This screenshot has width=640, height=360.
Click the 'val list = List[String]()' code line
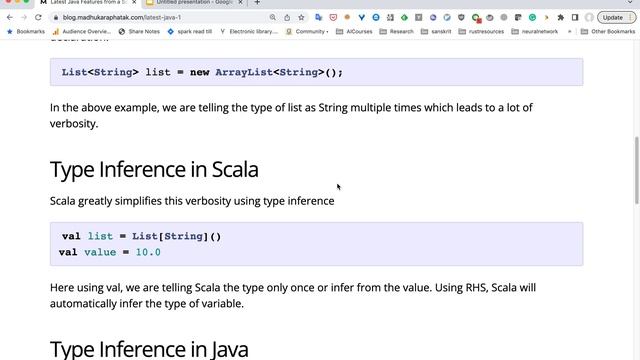pyautogui.click(x=142, y=236)
